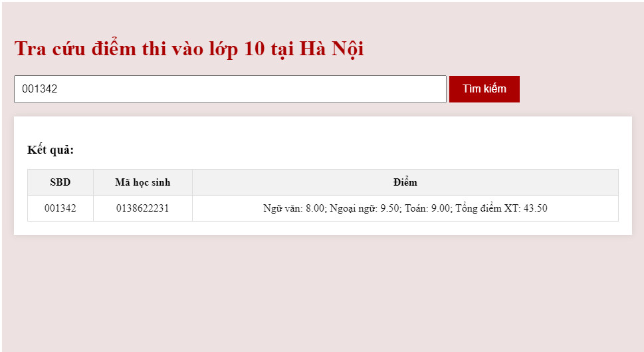Select the scores cell starting with Ngữ văn: 8.00
Viewport: 644px width, 352px height.
point(405,208)
